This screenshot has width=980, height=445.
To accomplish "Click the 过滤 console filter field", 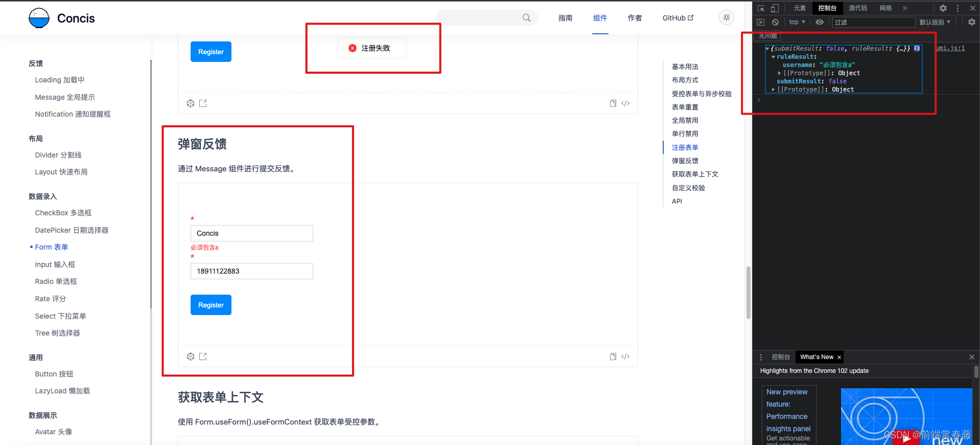I will 874,22.
